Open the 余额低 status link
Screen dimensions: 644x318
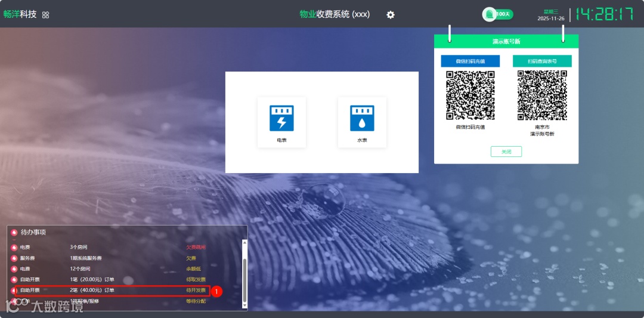click(193, 269)
